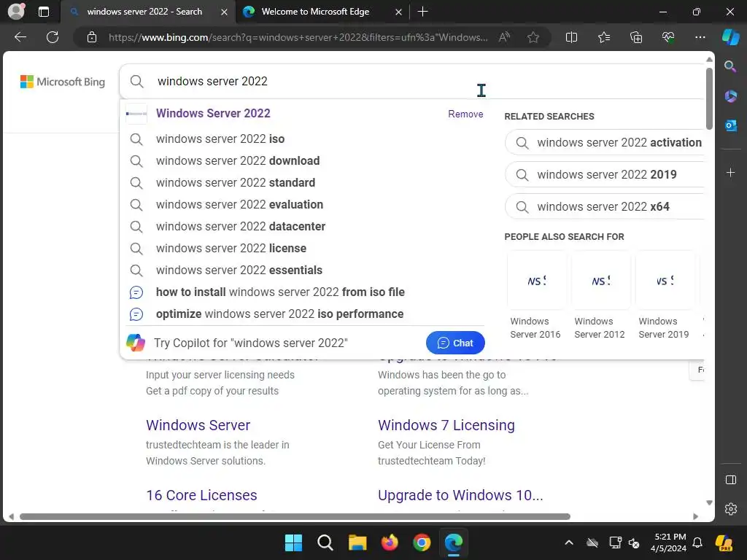Viewport: 747px width, 560px height.
Task: Open Edge Settings and more menu
Action: pos(700,37)
